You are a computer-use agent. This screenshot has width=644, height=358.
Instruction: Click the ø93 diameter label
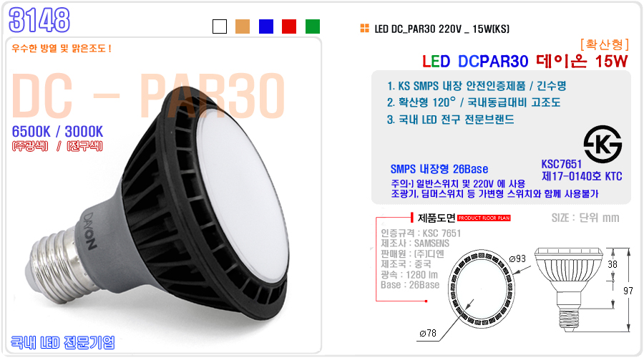coord(517,258)
